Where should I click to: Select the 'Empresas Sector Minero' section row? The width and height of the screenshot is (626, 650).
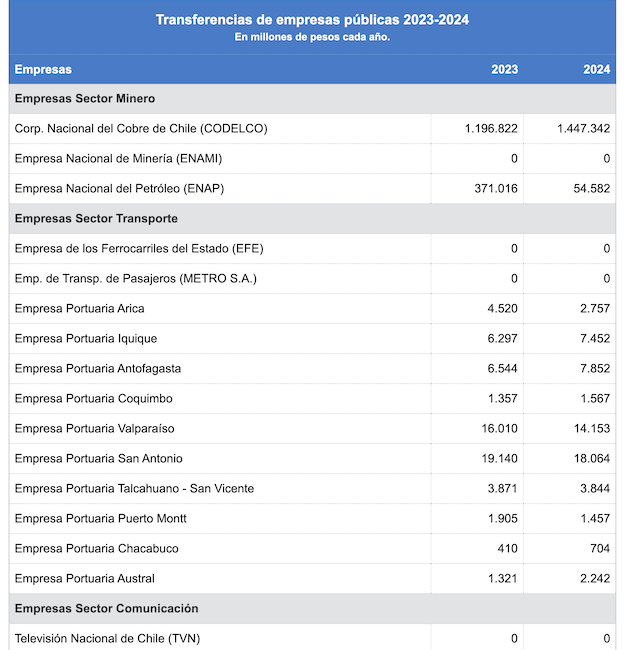pyautogui.click(x=312, y=99)
